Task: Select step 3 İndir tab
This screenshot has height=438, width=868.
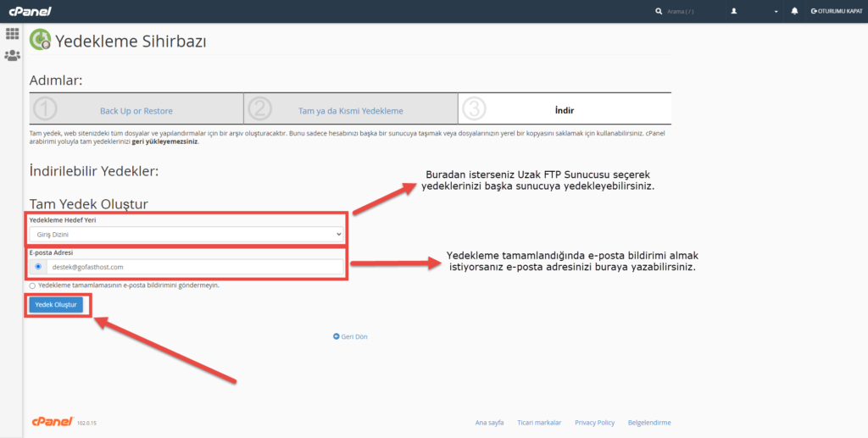Action: pyautogui.click(x=564, y=110)
